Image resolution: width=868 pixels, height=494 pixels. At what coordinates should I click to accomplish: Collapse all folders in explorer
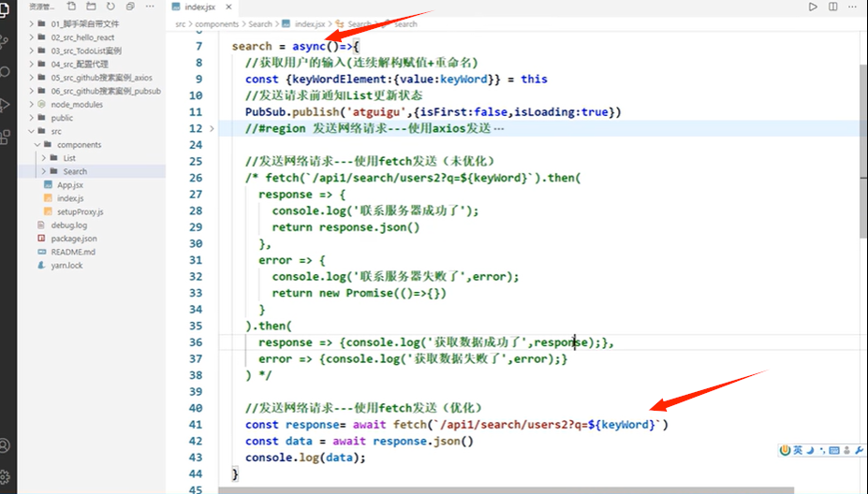[x=130, y=7]
